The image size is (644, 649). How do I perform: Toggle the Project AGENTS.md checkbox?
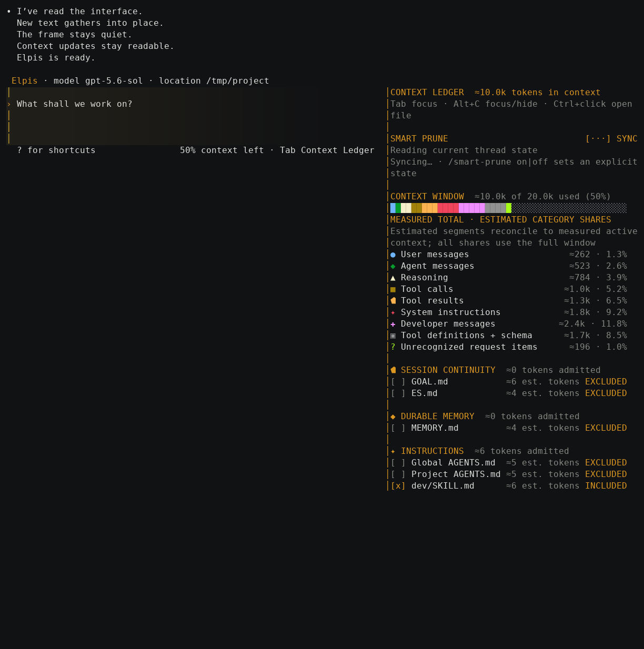coord(398,474)
